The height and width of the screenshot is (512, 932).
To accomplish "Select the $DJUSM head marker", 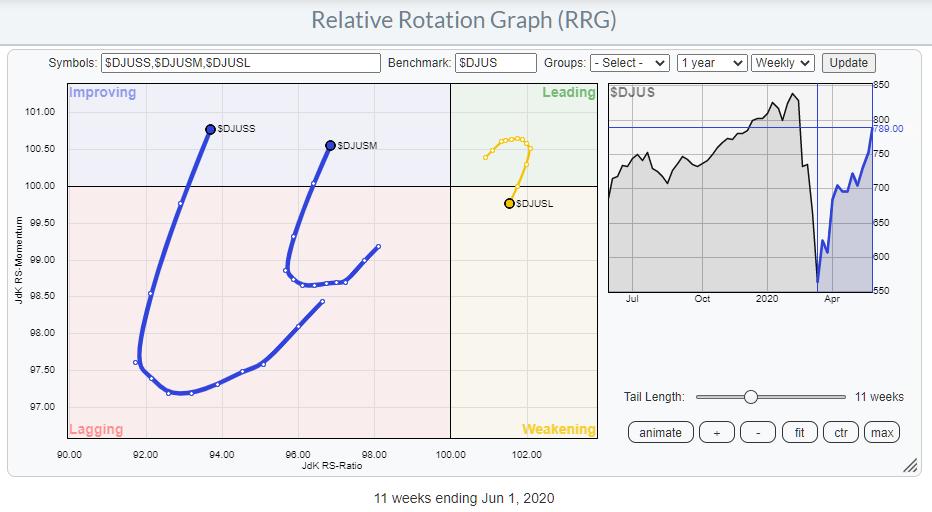I will [x=330, y=145].
